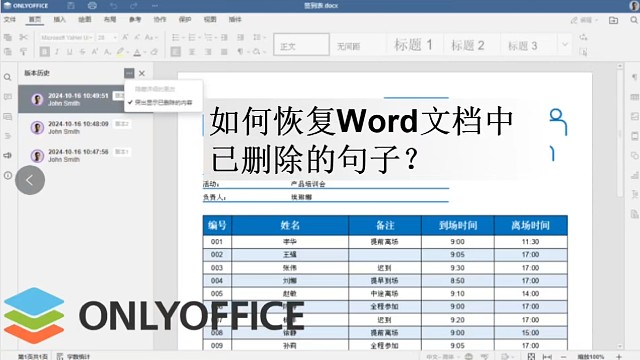640x360 pixels.
Task: Switch to the 保护 (Protection) tab
Action: [x=185, y=20]
